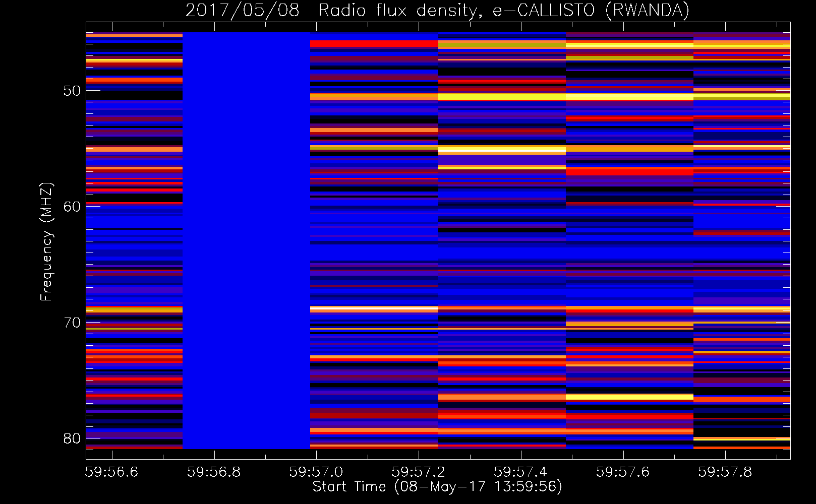Viewport: 816px width, 504px height.
Task: Click the y-axis tick label '80'
Action: pos(72,438)
